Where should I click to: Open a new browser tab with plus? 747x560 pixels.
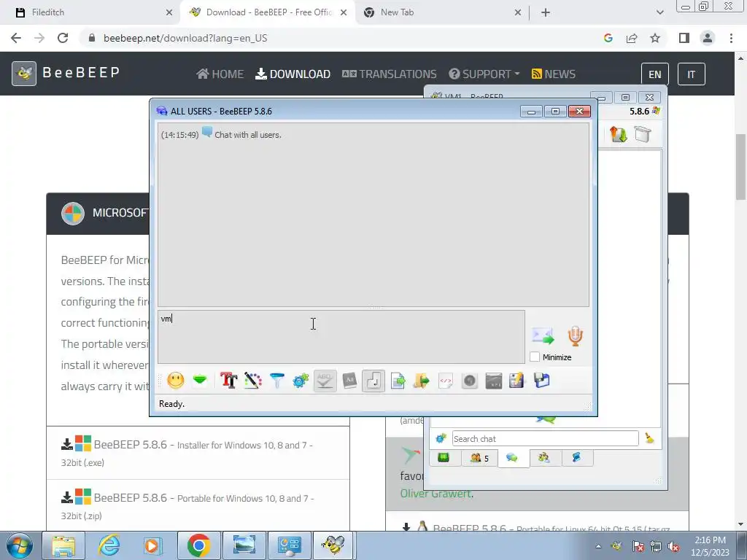[x=546, y=12]
